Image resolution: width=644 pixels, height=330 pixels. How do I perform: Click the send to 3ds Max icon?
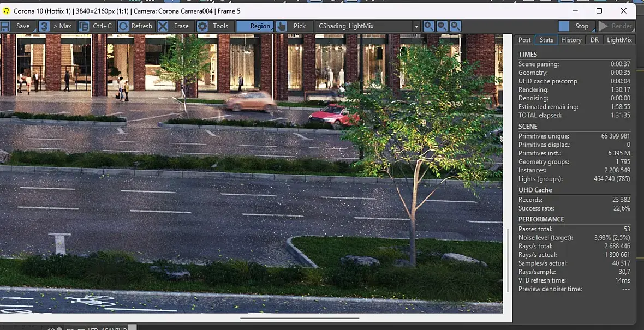(x=44, y=26)
